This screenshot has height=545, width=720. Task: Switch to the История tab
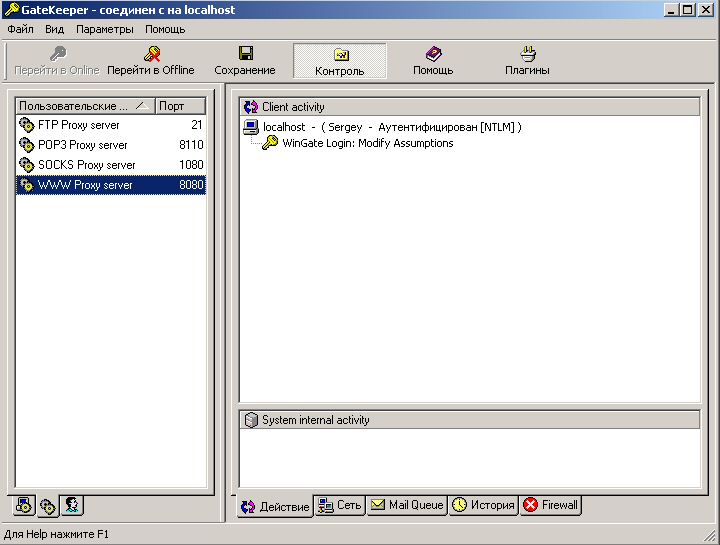coord(484,505)
